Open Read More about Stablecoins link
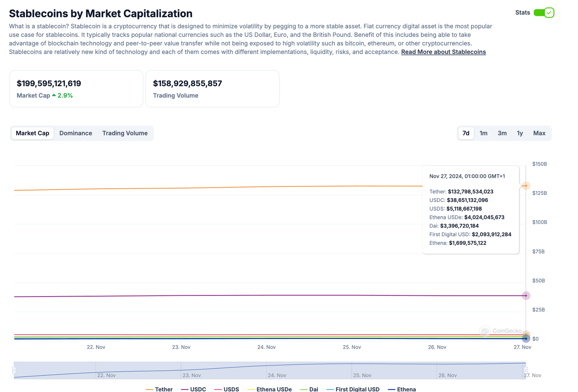578x392 pixels. coord(443,52)
